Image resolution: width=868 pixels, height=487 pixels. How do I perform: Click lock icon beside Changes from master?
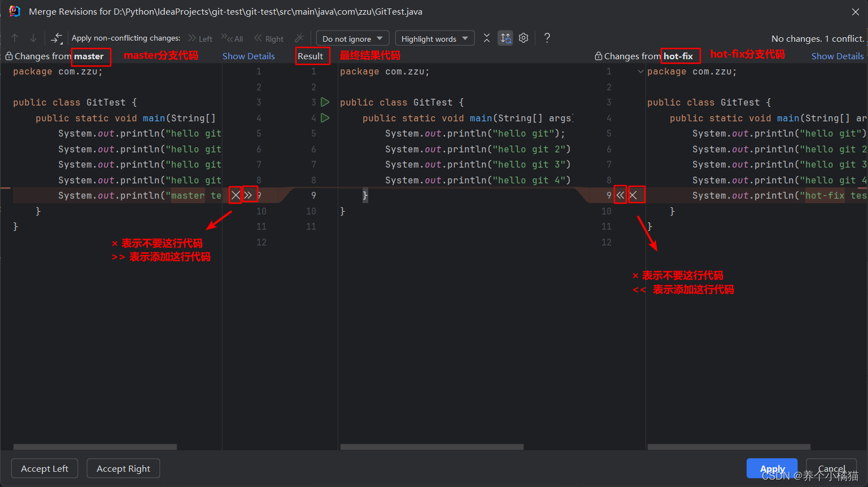9,56
